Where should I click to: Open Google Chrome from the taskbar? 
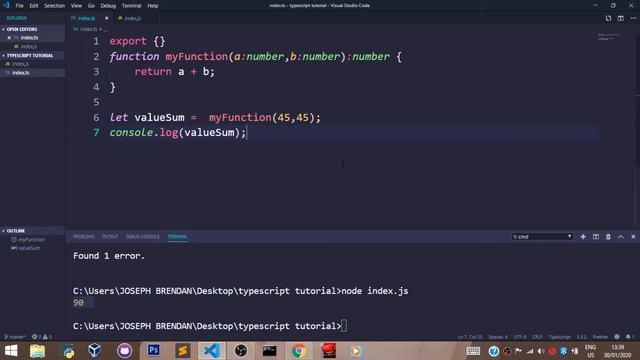pos(298,351)
